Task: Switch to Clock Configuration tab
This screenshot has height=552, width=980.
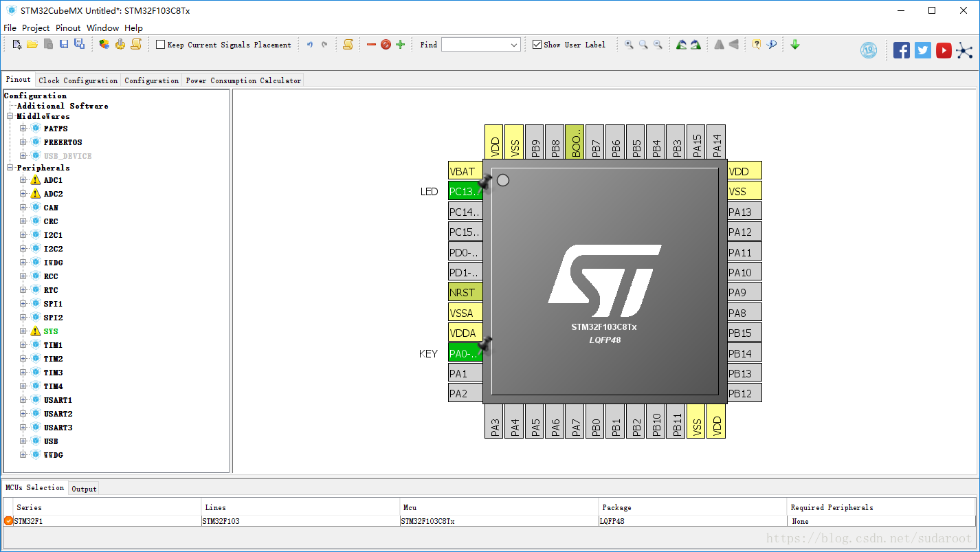Action: pos(78,80)
